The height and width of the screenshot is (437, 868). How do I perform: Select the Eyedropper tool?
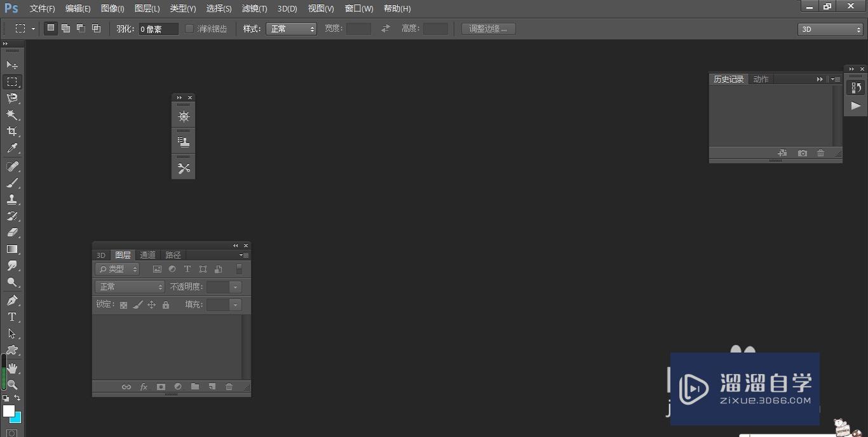tap(12, 149)
